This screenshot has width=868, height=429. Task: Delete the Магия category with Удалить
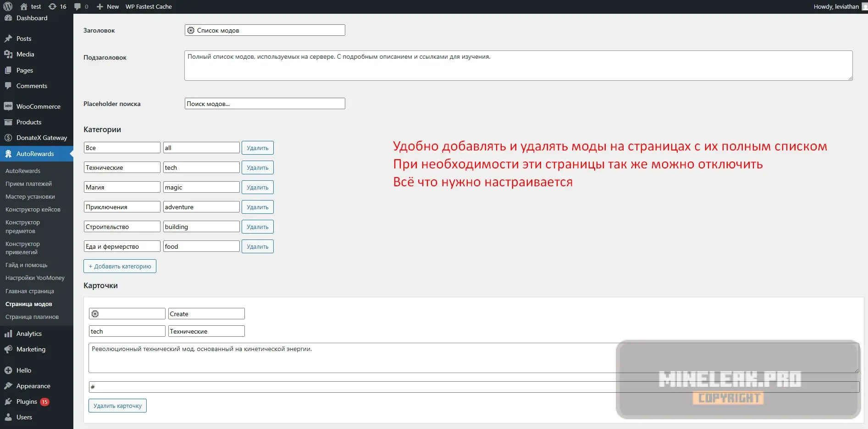257,187
